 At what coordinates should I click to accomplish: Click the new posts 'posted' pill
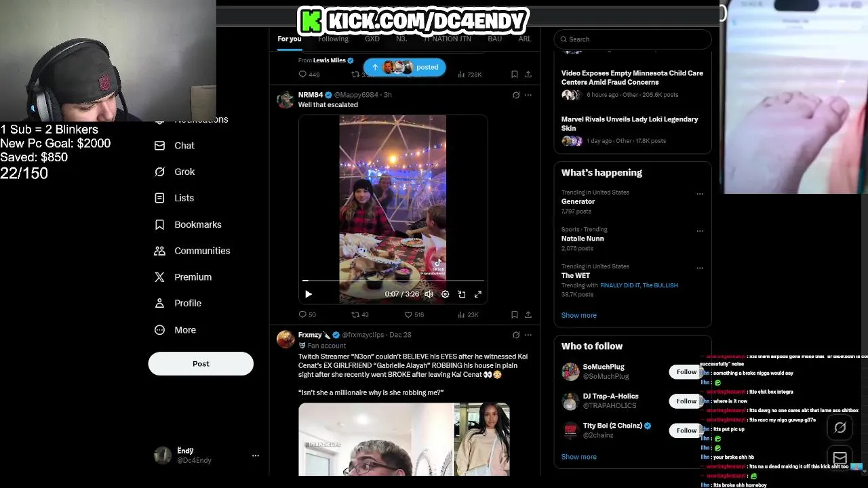click(x=405, y=67)
